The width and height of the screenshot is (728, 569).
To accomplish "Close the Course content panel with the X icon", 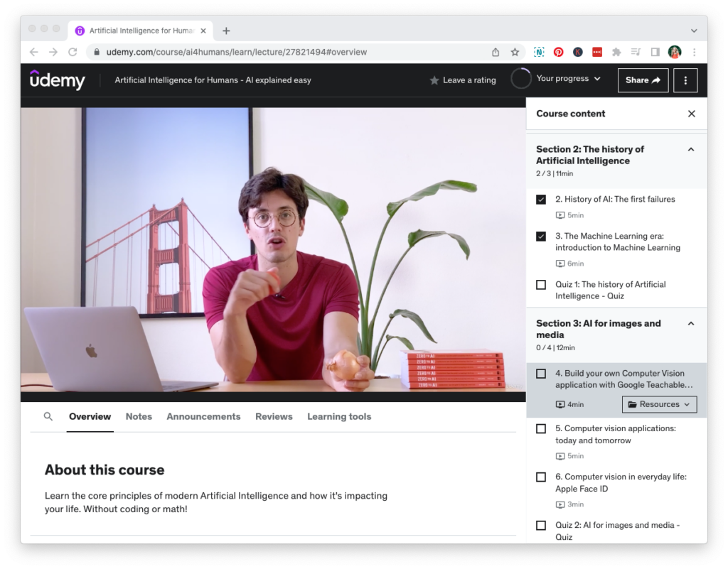I will pos(691,114).
